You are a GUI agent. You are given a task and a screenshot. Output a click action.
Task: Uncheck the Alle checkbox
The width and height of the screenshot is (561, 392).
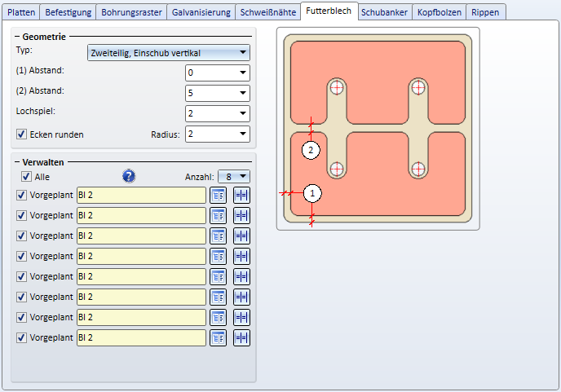(x=27, y=176)
